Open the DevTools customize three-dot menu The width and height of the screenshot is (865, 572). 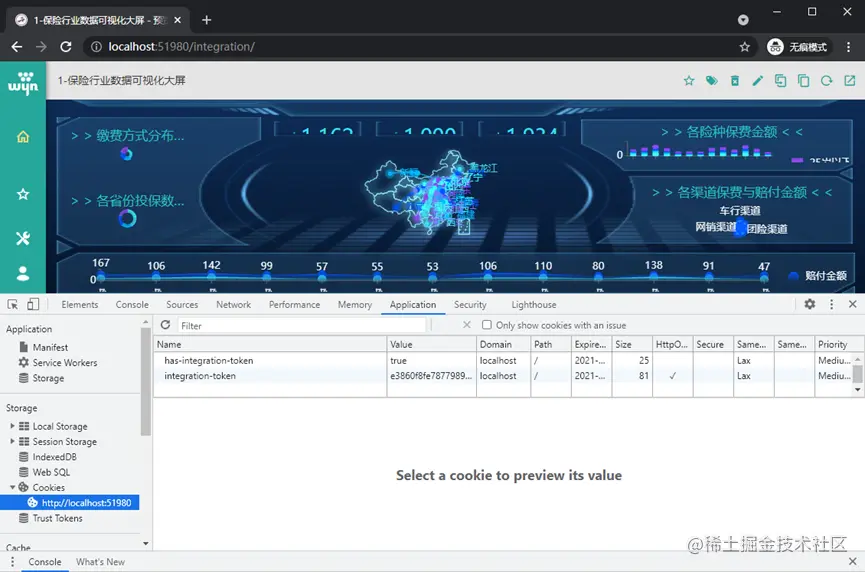(831, 304)
